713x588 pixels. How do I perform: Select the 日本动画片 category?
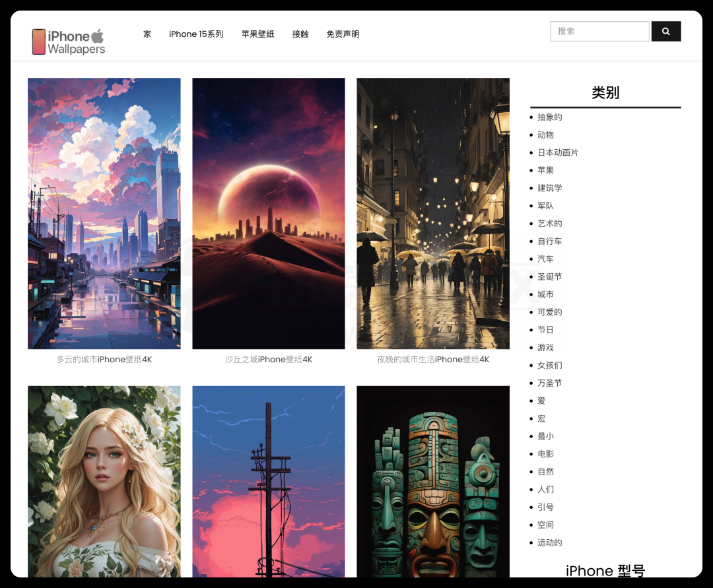point(558,152)
